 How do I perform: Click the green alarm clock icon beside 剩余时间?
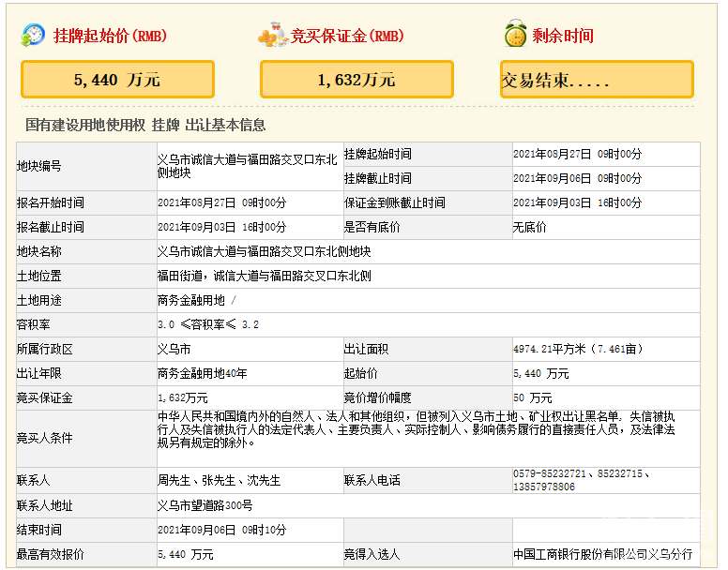tap(515, 36)
